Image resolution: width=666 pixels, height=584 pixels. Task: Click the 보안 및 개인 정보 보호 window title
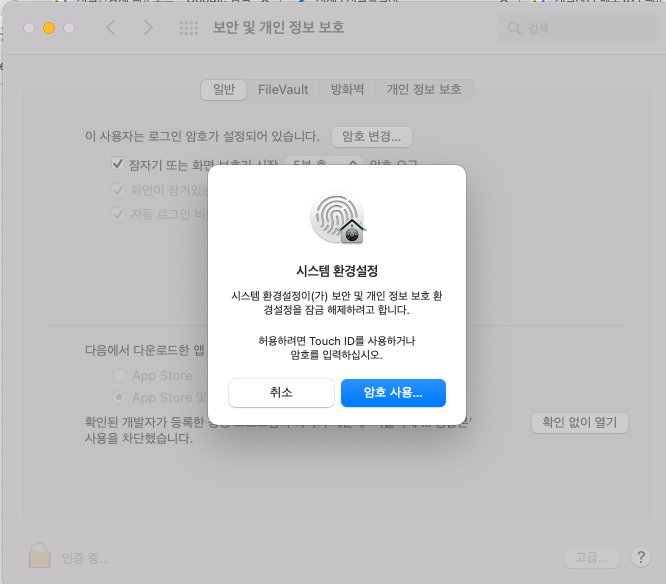[x=279, y=28]
